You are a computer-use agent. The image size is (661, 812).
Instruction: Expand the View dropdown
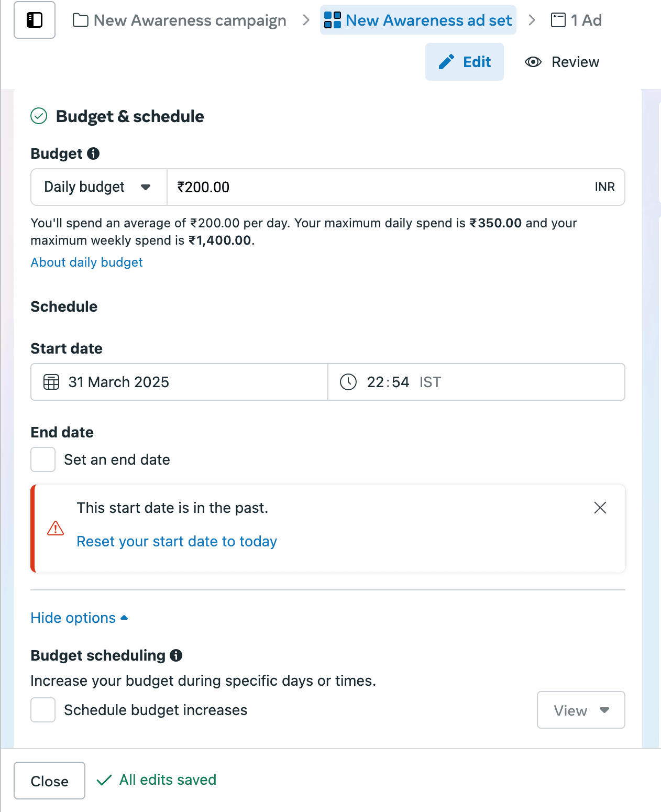point(581,710)
